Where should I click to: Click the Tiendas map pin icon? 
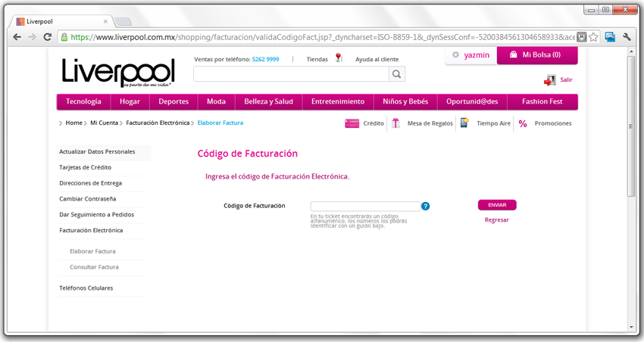pyautogui.click(x=338, y=58)
